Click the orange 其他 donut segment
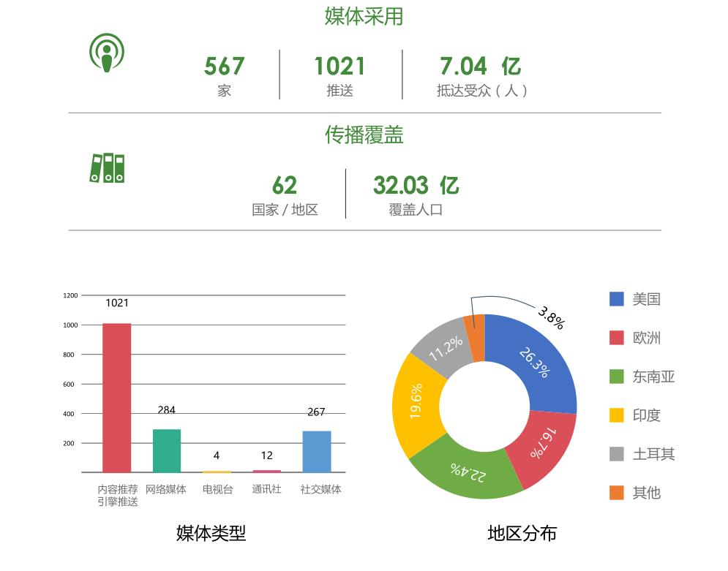728x571 pixels. 476,339
